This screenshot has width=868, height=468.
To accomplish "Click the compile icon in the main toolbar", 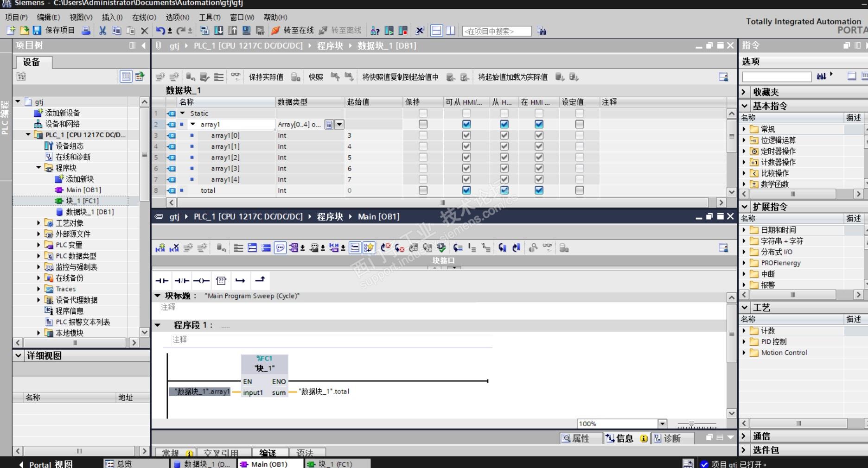I will pyautogui.click(x=204, y=31).
